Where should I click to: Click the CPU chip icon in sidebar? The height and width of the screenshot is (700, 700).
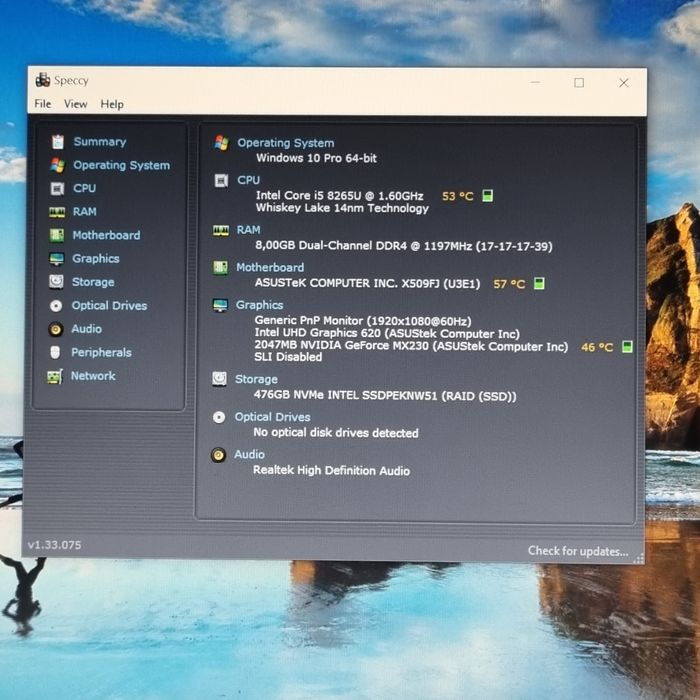[x=57, y=188]
